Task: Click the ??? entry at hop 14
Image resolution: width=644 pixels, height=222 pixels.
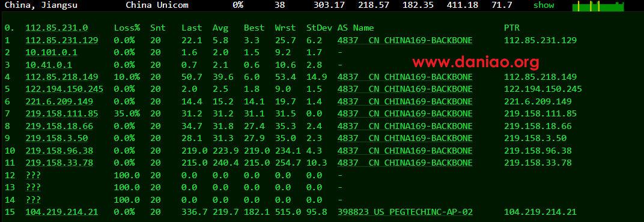Action: pyautogui.click(x=33, y=199)
